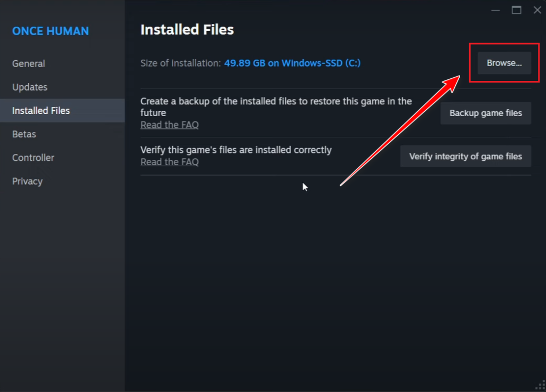Close the ONCE HUMAN properties window
Screen dimensions: 546x392
tap(536, 10)
